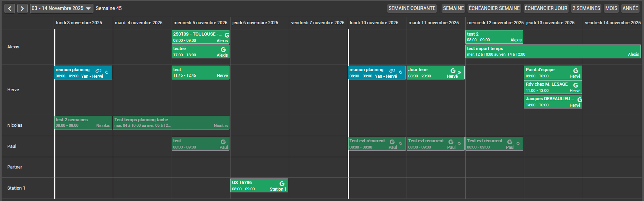Click Google icon on US 15786 event
The height and width of the screenshot is (201, 644).
point(282,184)
